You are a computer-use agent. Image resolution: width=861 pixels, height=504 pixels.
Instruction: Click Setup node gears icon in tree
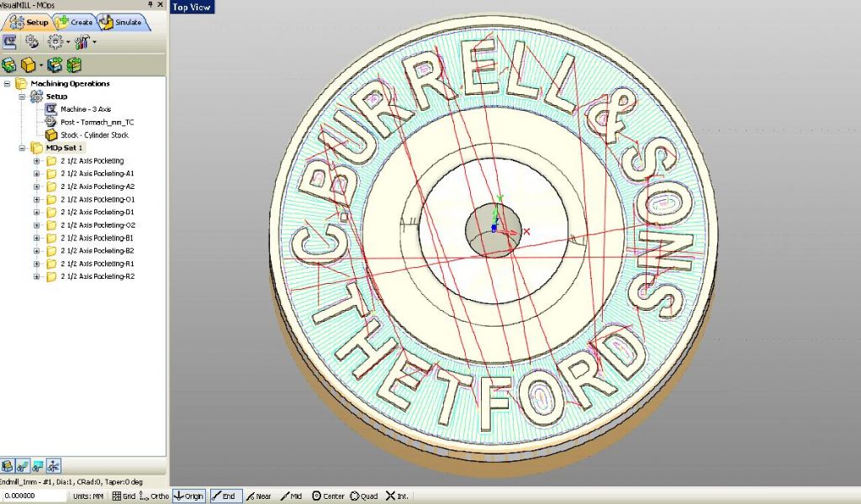pyautogui.click(x=36, y=97)
